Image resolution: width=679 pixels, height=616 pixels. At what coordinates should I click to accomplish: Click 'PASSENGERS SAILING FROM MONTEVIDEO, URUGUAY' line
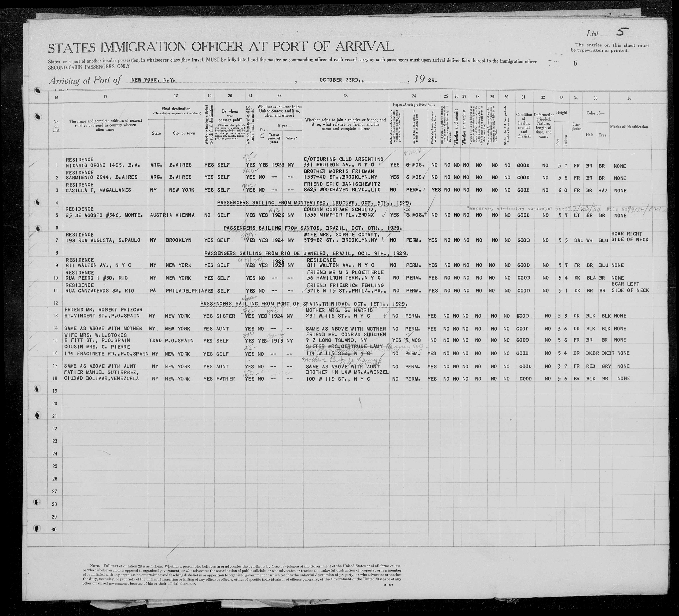(315, 203)
